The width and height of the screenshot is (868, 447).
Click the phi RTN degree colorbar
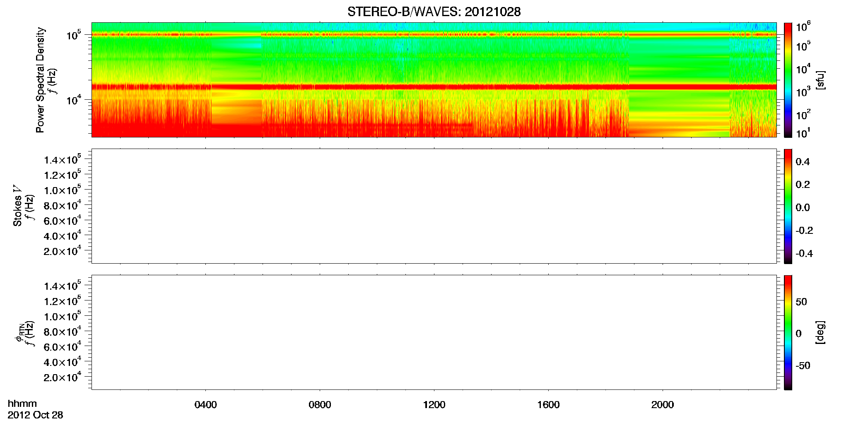pyautogui.click(x=788, y=332)
